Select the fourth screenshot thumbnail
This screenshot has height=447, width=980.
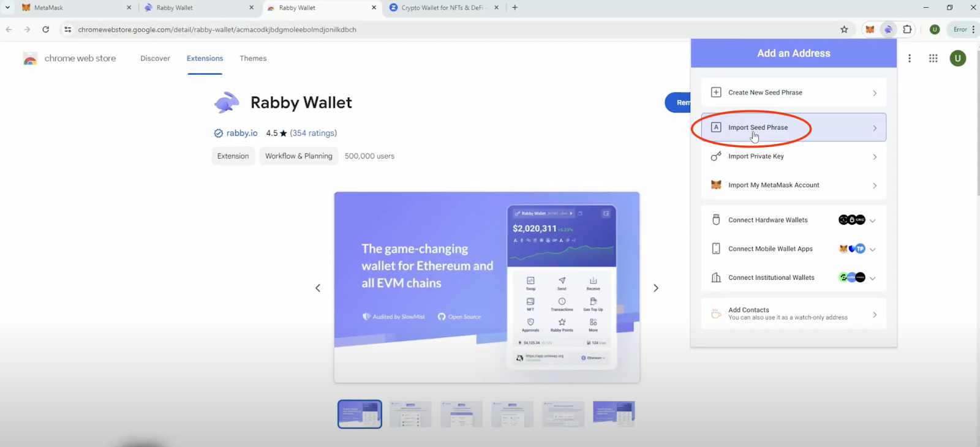coord(512,415)
